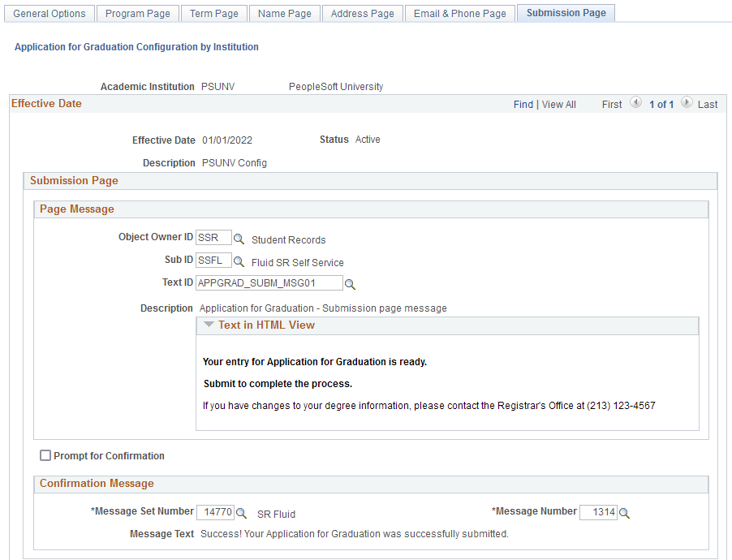Click the Find link
This screenshot has height=560, width=732.
[523, 105]
